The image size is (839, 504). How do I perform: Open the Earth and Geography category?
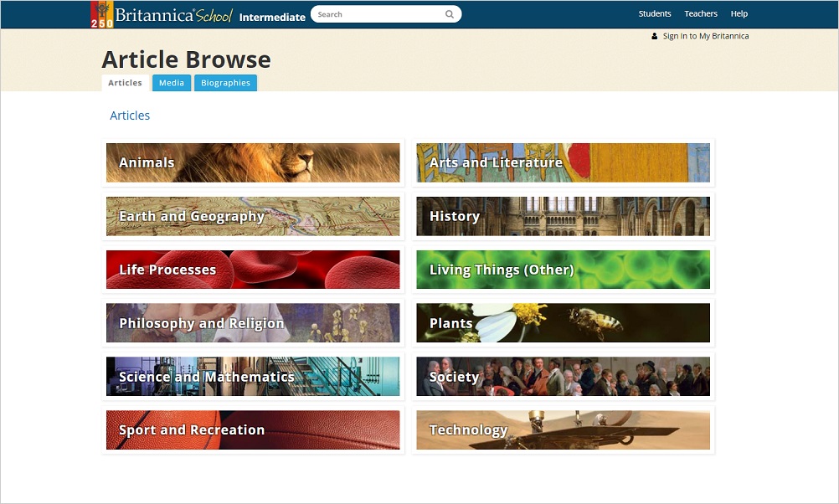[x=253, y=216]
